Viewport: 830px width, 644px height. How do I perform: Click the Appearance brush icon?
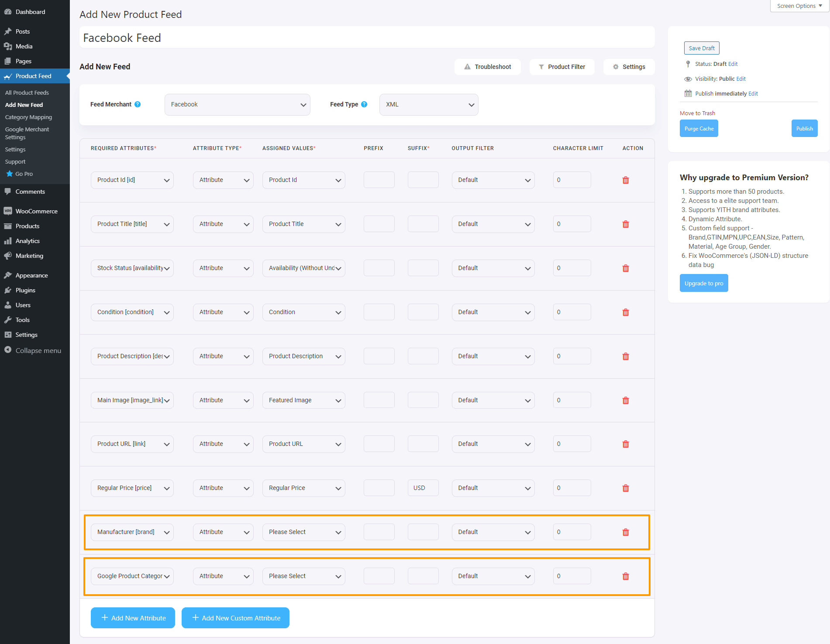point(8,275)
